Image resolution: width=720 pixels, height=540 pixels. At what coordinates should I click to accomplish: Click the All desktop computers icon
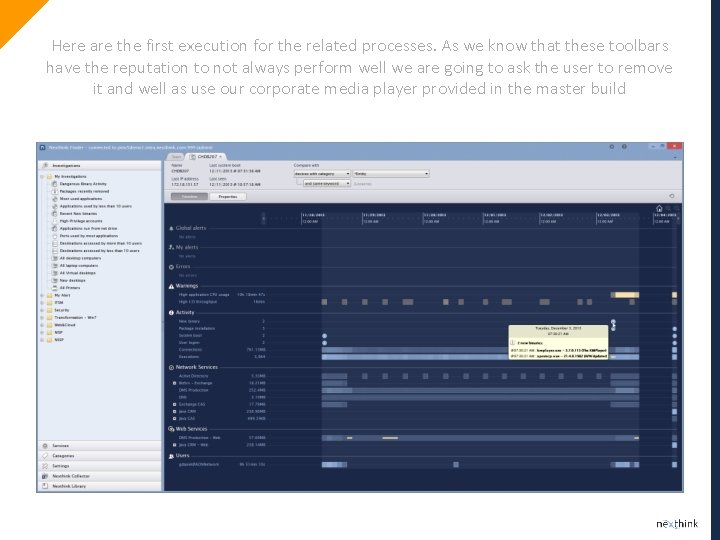[x=55, y=258]
